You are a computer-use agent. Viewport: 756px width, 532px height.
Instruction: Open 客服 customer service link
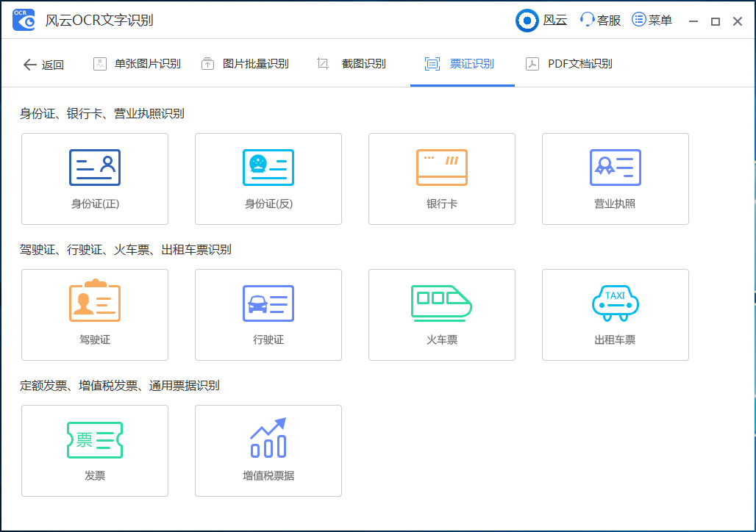[608, 21]
